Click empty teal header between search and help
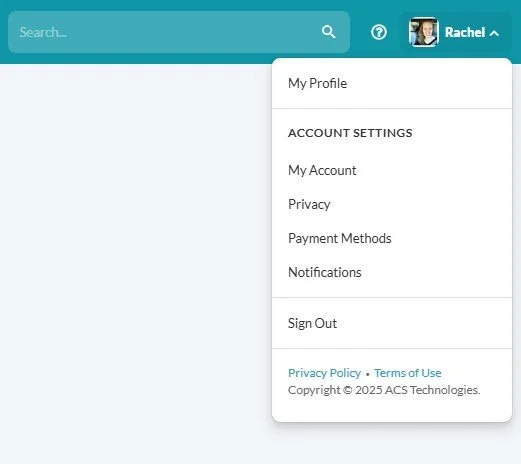521x464 pixels. (360, 32)
